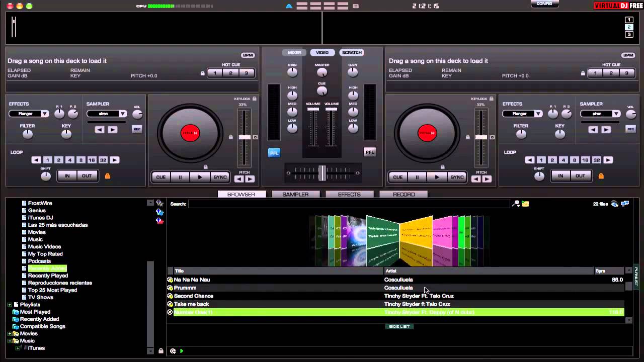This screenshot has height=362, width=644.
Task: Switch to the SAMPLER tab
Action: [x=295, y=195]
